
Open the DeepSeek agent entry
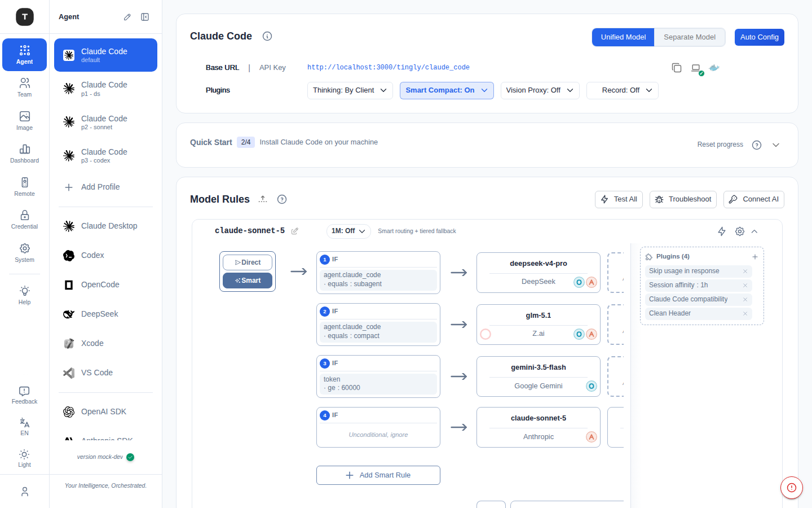pyautogui.click(x=105, y=314)
